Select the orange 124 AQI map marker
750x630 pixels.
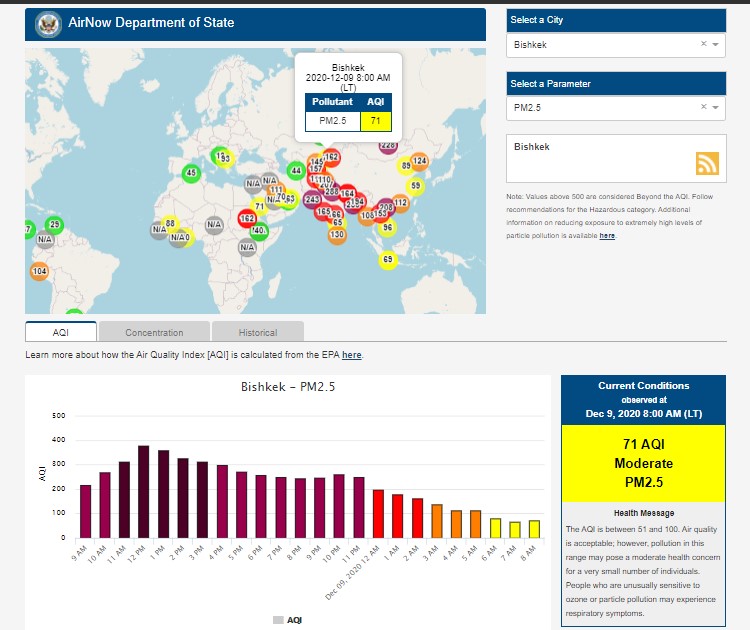pos(419,161)
